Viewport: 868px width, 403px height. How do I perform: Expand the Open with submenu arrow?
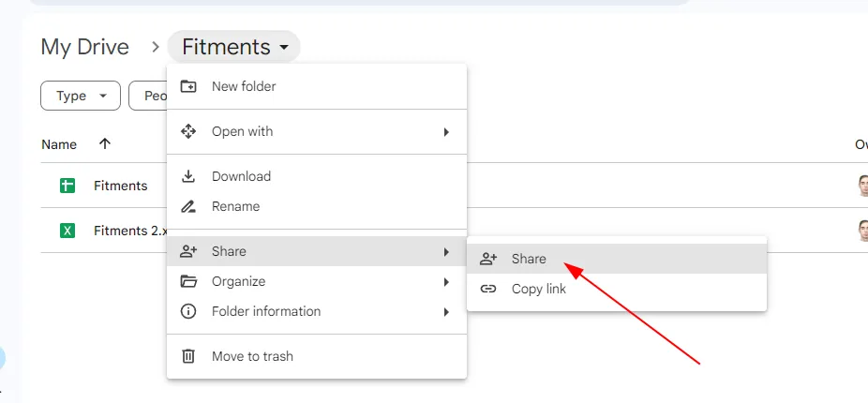[x=447, y=132]
